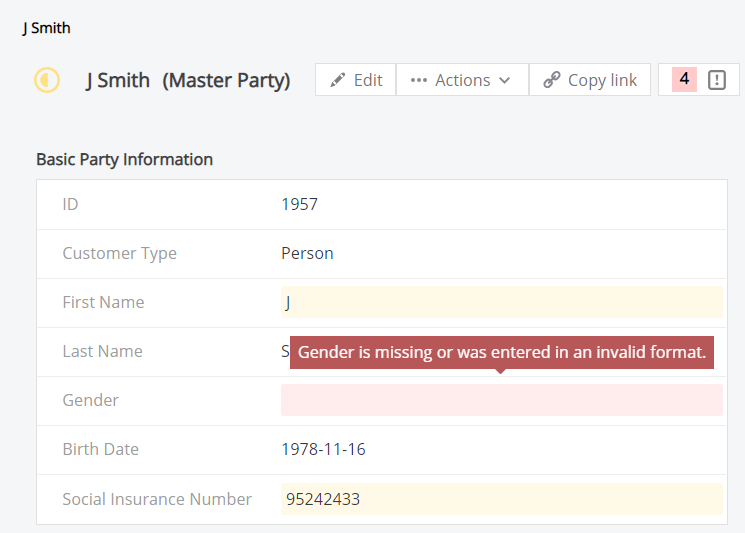Click the Customer Type value Person
This screenshot has width=745, height=533.
click(x=307, y=253)
